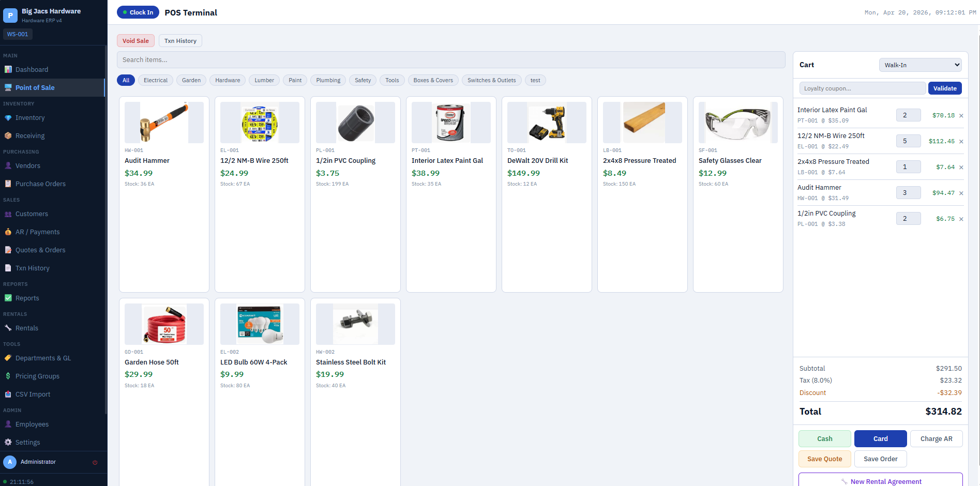Click the Customers people icon
Image resolution: width=980 pixels, height=486 pixels.
[8, 214]
